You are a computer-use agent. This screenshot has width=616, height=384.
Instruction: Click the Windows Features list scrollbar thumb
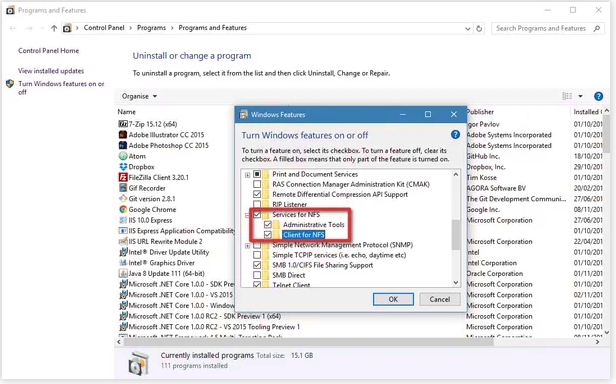456,235
